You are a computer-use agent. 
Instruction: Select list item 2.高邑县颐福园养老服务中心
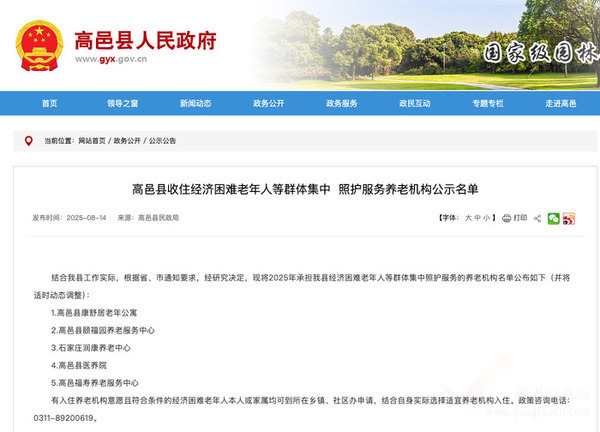(103, 331)
